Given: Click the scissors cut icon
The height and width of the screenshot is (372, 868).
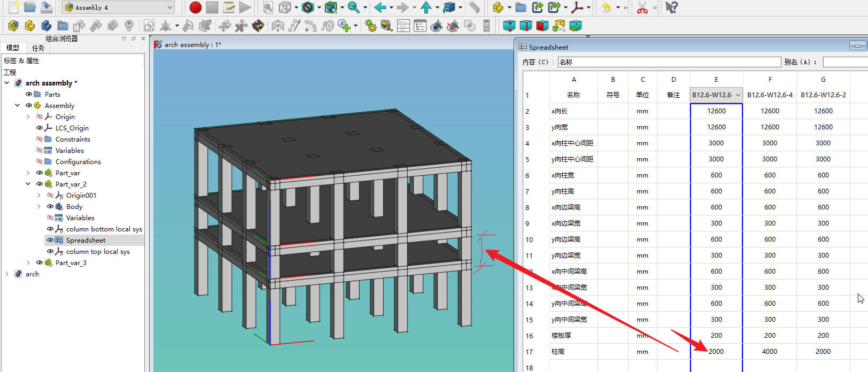Looking at the screenshot, I should 642,7.
